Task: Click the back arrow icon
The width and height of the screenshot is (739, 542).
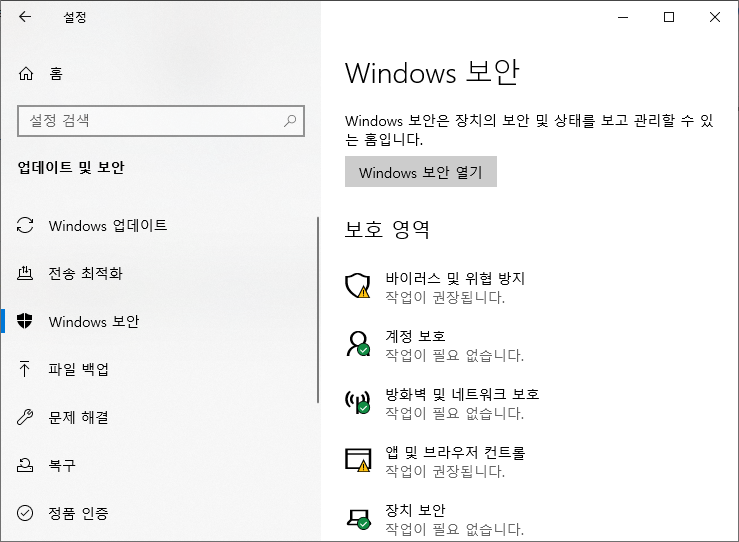Action: point(25,17)
